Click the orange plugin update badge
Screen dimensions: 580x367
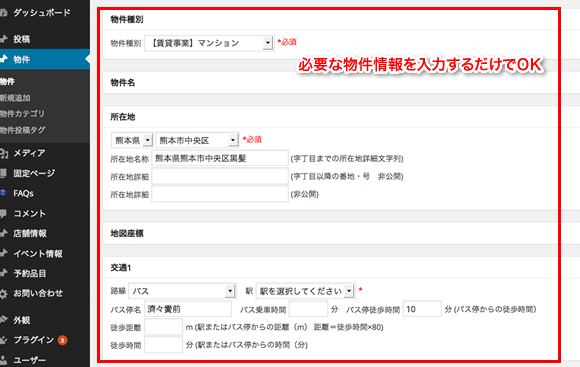coord(63,340)
